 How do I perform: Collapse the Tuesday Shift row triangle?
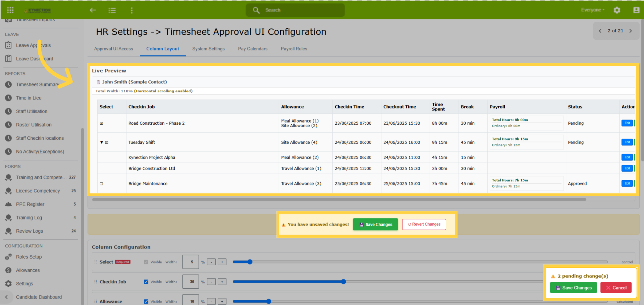(102, 142)
